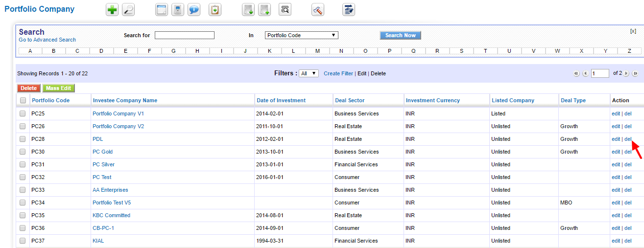Viewport: 644px width, 248px height.
Task: Click the blue info speech-bubble icon
Action: (194, 10)
